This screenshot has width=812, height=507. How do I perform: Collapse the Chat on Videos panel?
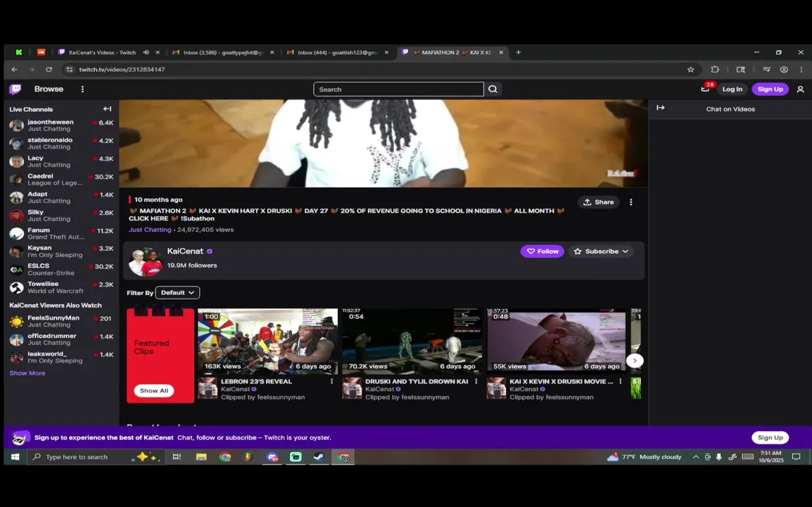(661, 108)
